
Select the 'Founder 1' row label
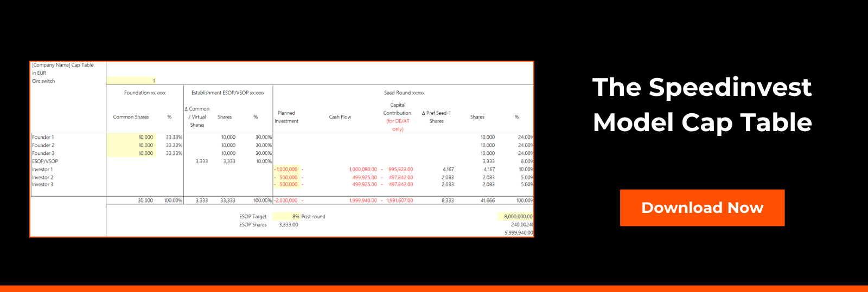pyautogui.click(x=43, y=137)
